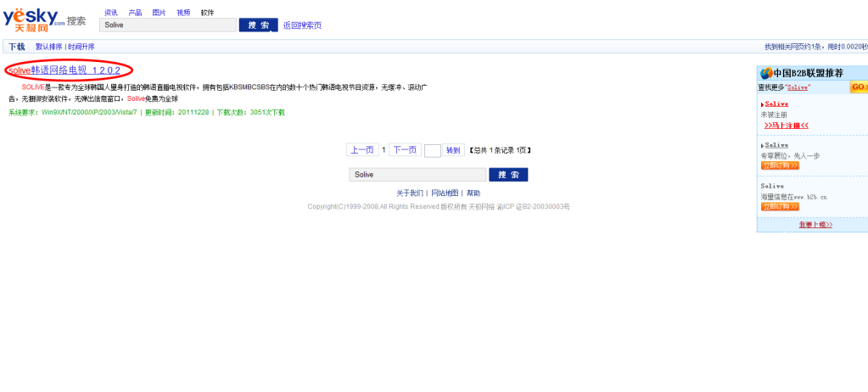
Task: Click the bottom 搜索 button
Action: pos(508,175)
